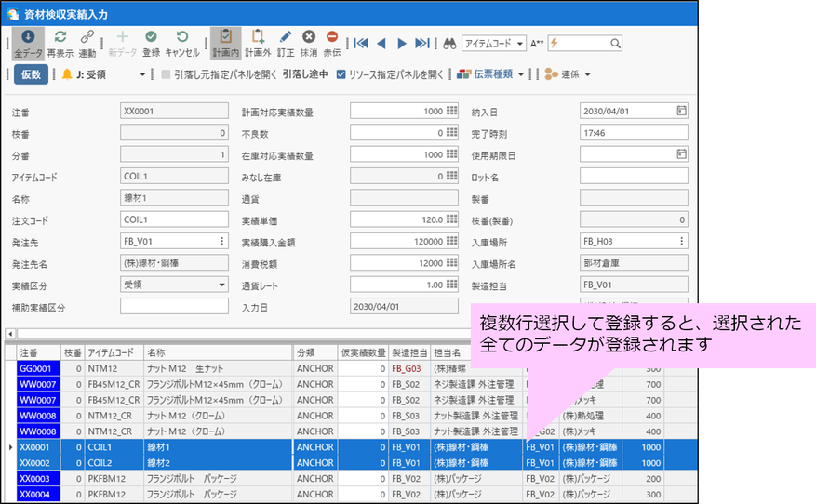The width and height of the screenshot is (816, 504).
Task: Click the binoculars search icon
Action: [449, 44]
